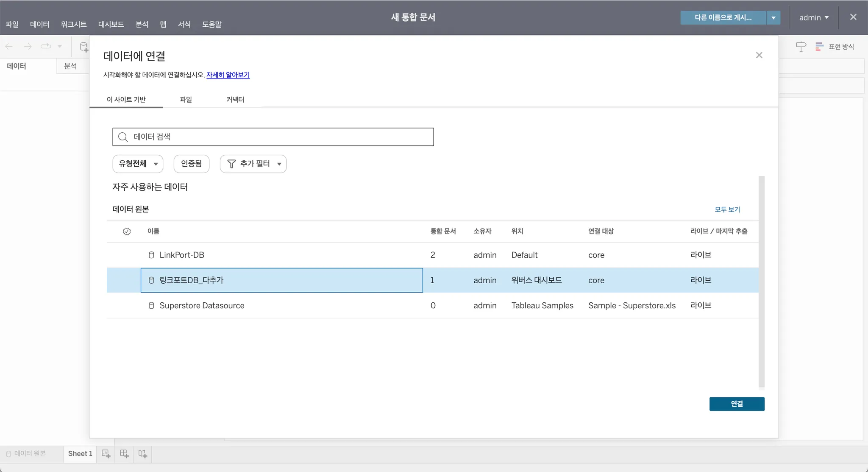Click the dialog list scrollbar
The image size is (868, 472).
click(x=761, y=282)
